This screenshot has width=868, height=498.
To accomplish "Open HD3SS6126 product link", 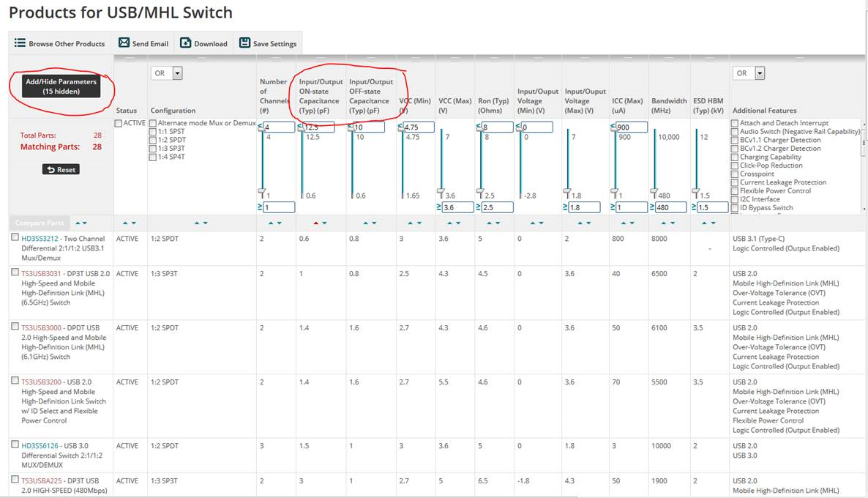I will click(x=40, y=446).
